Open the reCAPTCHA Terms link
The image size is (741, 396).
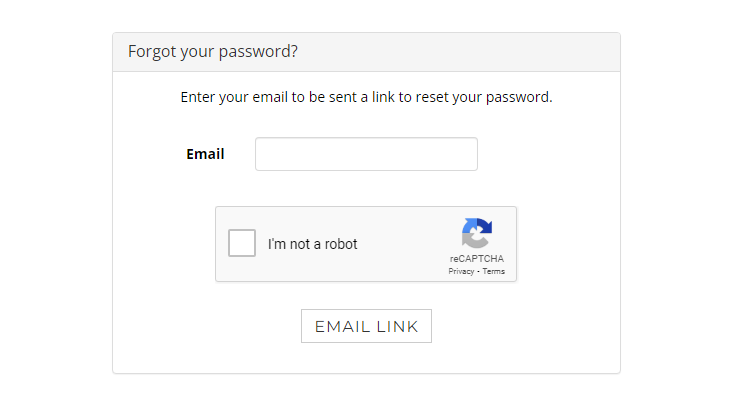(493, 271)
